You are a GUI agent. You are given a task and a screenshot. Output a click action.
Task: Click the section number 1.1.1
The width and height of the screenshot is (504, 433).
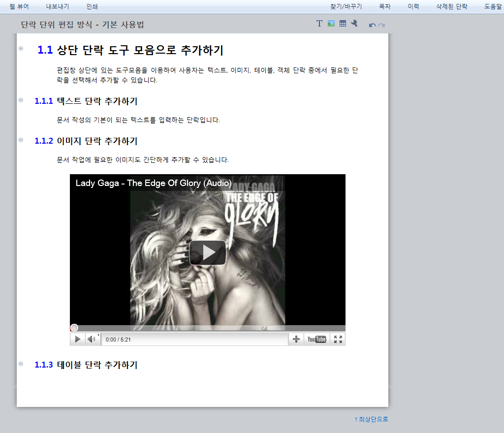(44, 101)
